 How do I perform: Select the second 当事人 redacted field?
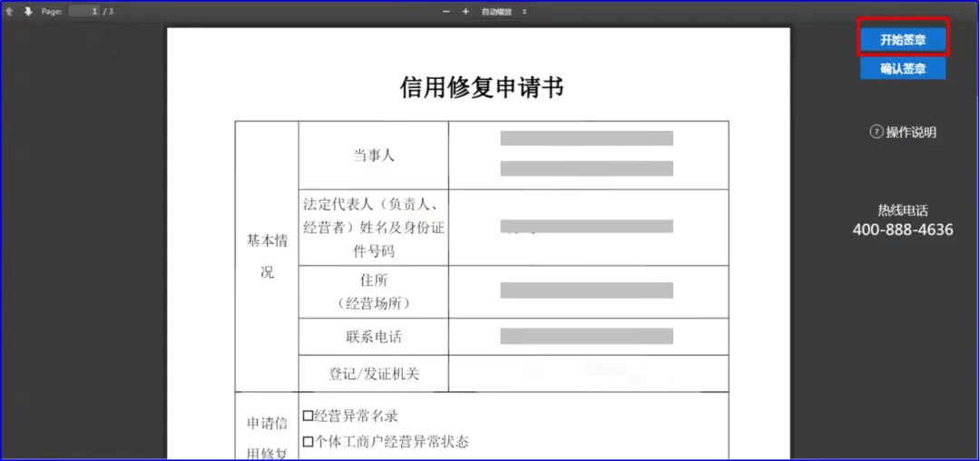click(x=586, y=169)
